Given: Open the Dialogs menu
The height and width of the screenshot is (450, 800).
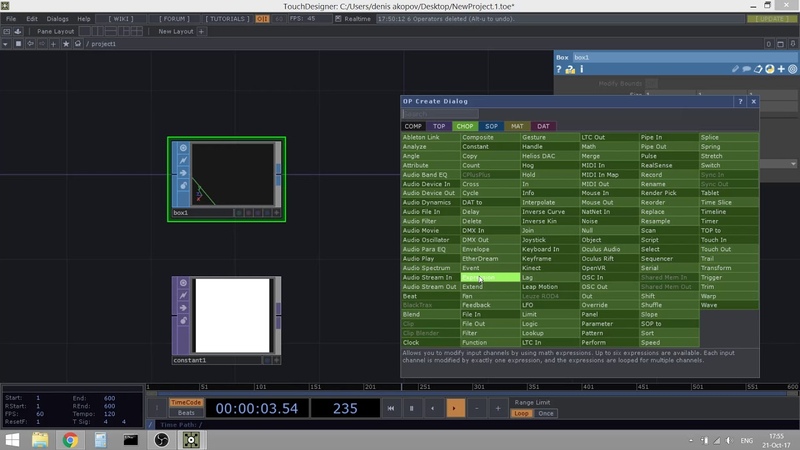Looking at the screenshot, I should [x=57, y=19].
